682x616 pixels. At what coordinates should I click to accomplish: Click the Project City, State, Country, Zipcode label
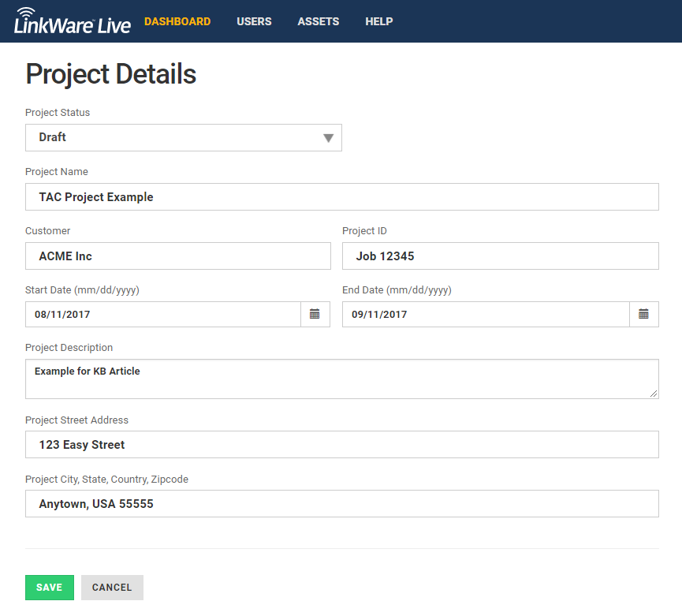[x=106, y=480]
